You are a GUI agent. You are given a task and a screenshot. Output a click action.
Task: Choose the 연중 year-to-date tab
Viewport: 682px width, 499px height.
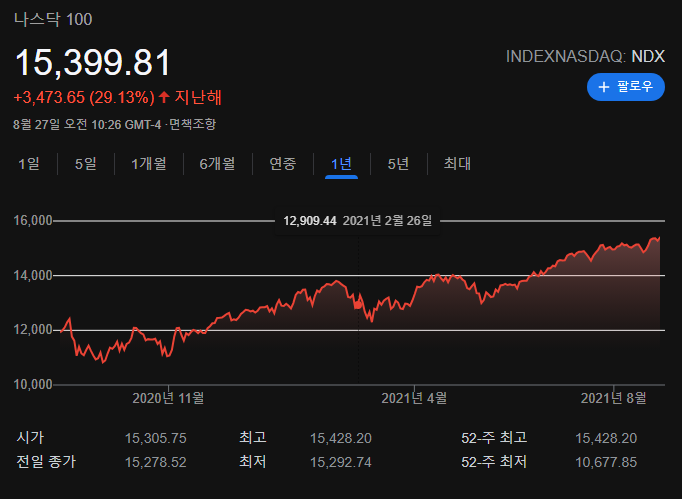click(283, 164)
